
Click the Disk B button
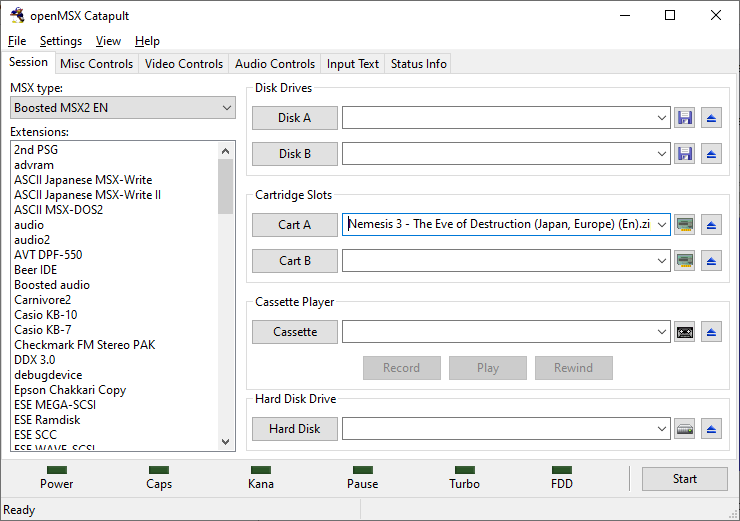pyautogui.click(x=294, y=154)
